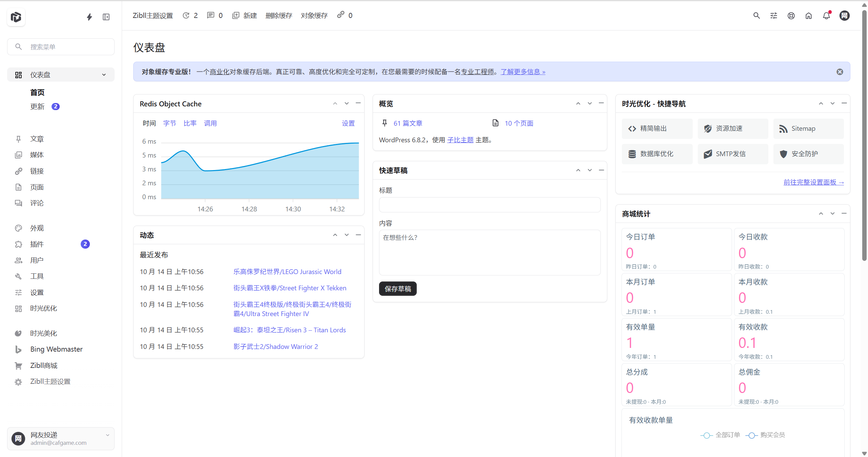Screen dimensions: 868x457
Task: Open the Appearance menu icon
Action: tap(18, 228)
